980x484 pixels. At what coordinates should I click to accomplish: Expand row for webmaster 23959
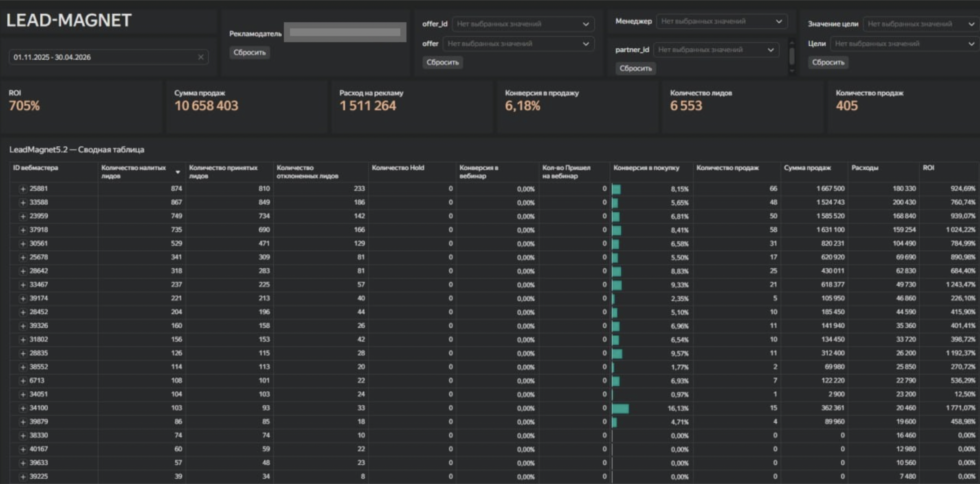pos(23,216)
